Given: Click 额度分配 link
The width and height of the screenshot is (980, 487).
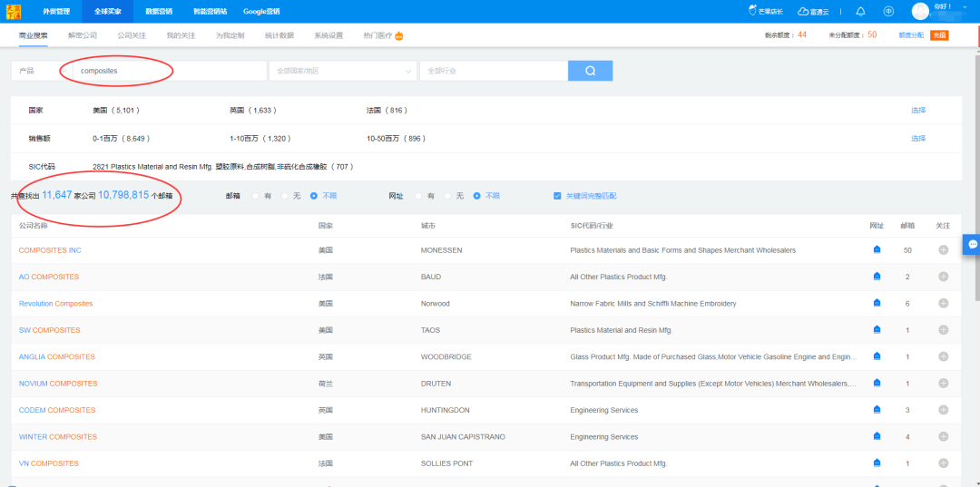Looking at the screenshot, I should click(x=911, y=35).
